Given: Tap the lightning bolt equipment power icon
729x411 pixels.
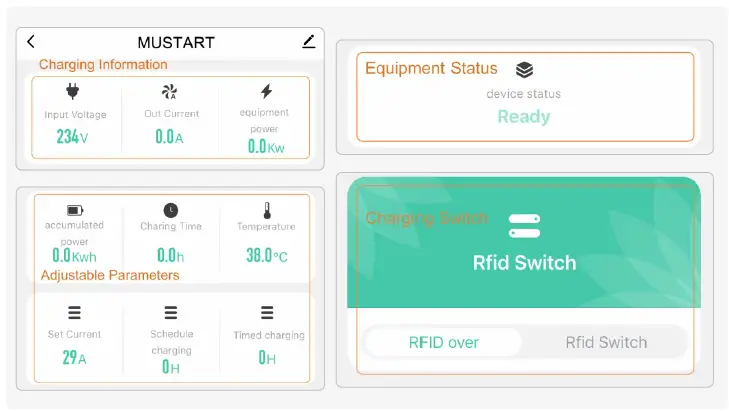Looking at the screenshot, I should pyautogui.click(x=266, y=91).
